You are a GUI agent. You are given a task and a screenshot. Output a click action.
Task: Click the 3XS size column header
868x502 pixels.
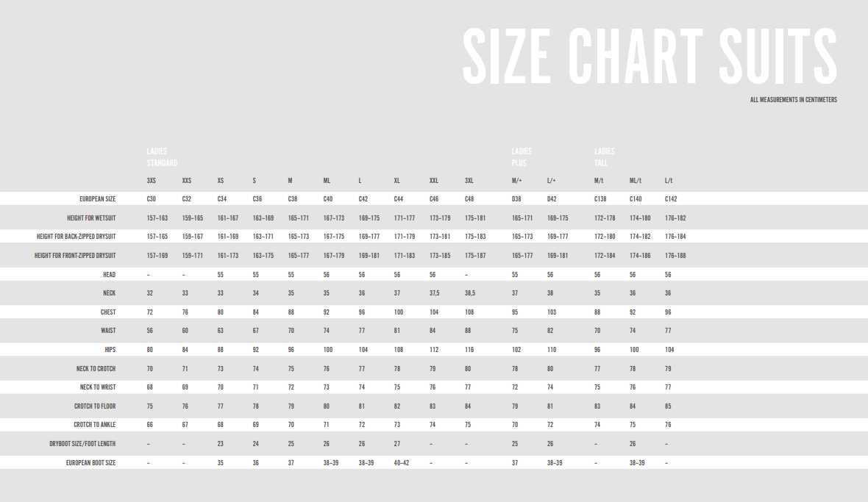click(x=151, y=181)
